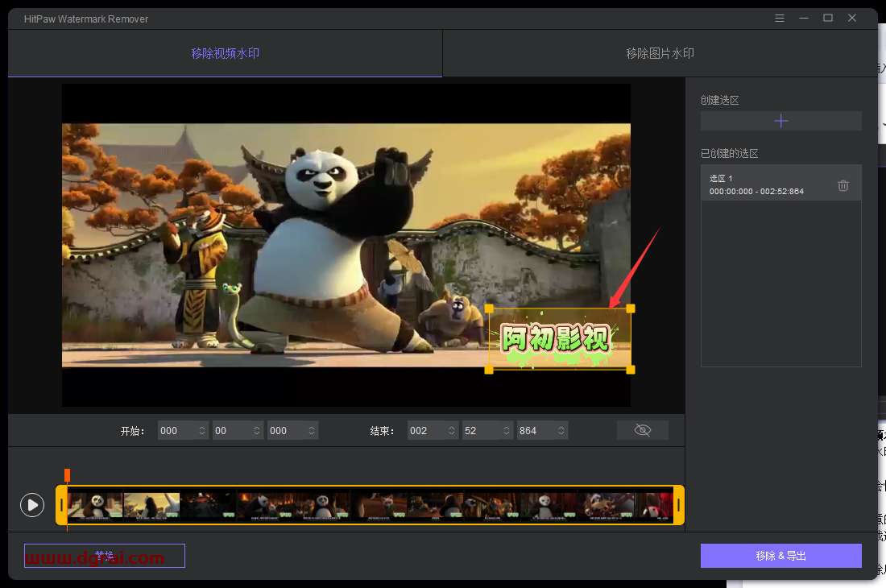Click top-right handle of watermark selection box
The image size is (886, 588).
[x=631, y=309]
